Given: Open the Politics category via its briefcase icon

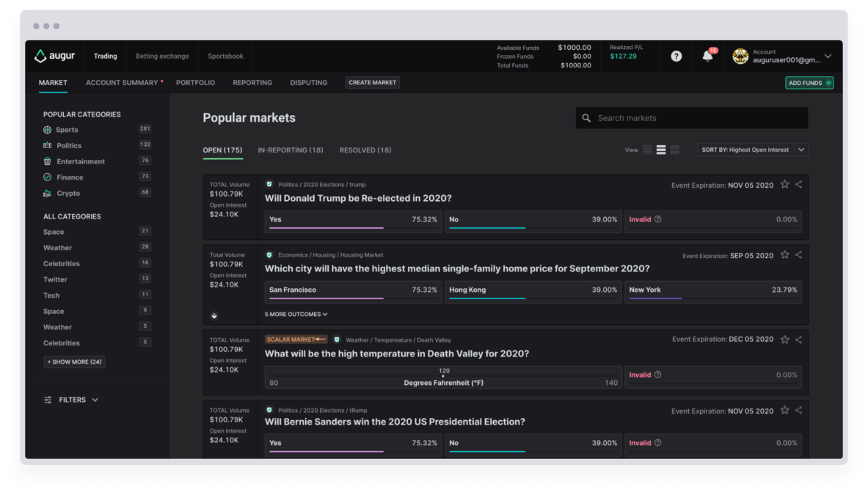Looking at the screenshot, I should pyautogui.click(x=45, y=145).
